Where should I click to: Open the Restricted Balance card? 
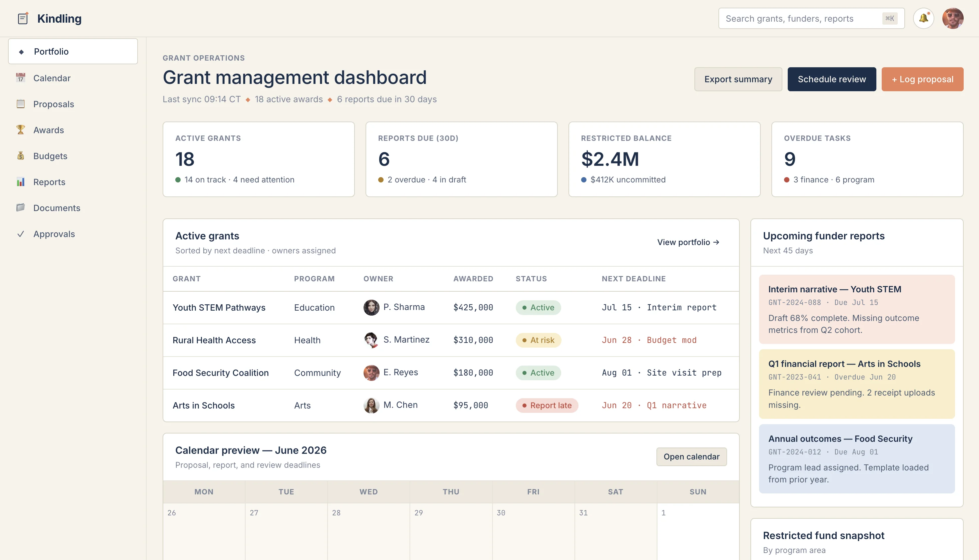tap(664, 159)
